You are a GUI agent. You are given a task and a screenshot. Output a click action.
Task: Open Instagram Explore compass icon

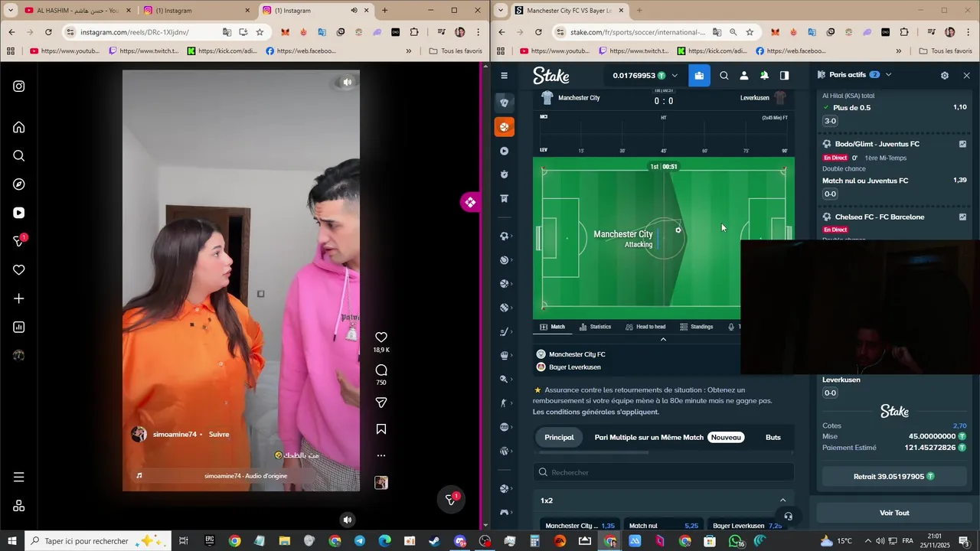[19, 184]
